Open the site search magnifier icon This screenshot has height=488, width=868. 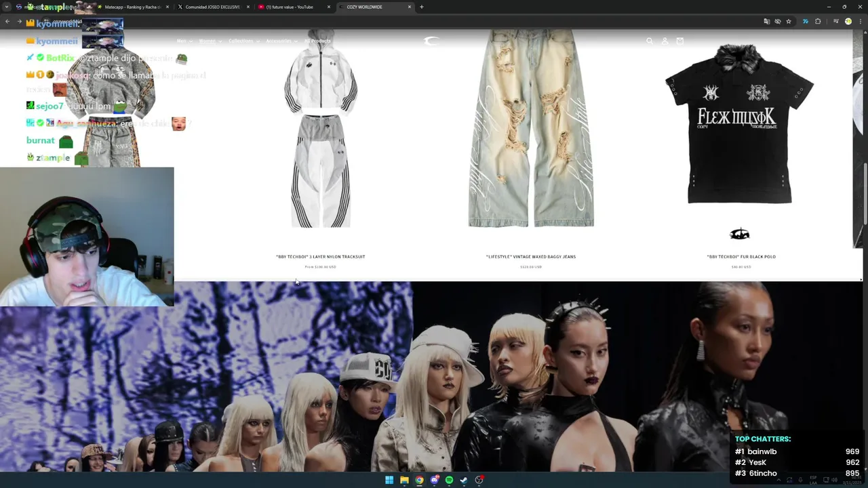point(650,41)
